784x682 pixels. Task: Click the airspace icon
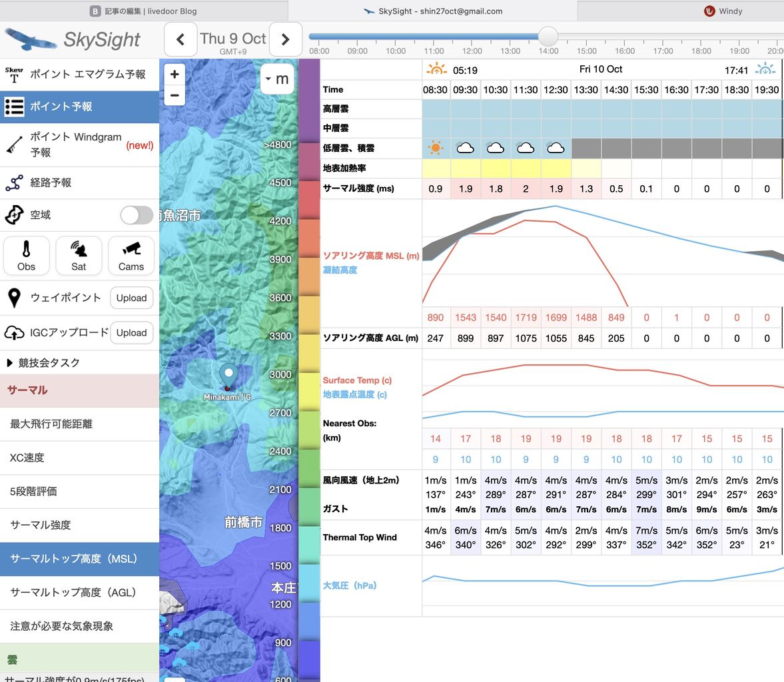14,215
